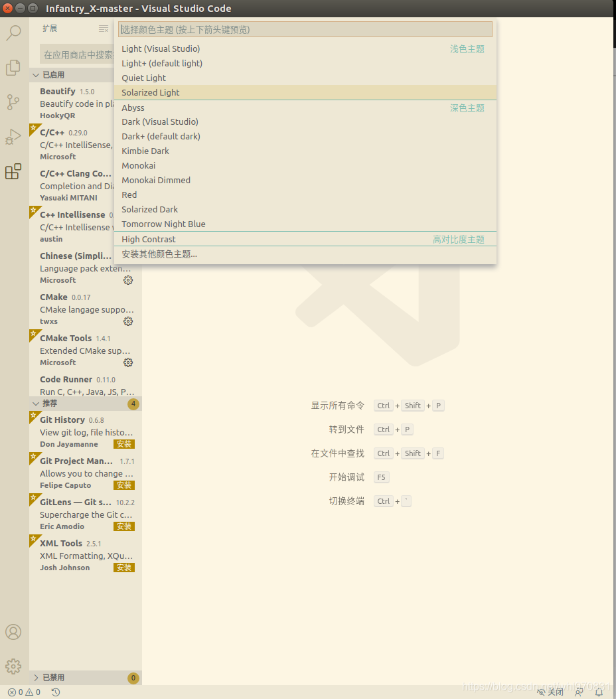This screenshot has width=616, height=699.
Task: Open the Search view in activity bar
Action: click(x=13, y=33)
